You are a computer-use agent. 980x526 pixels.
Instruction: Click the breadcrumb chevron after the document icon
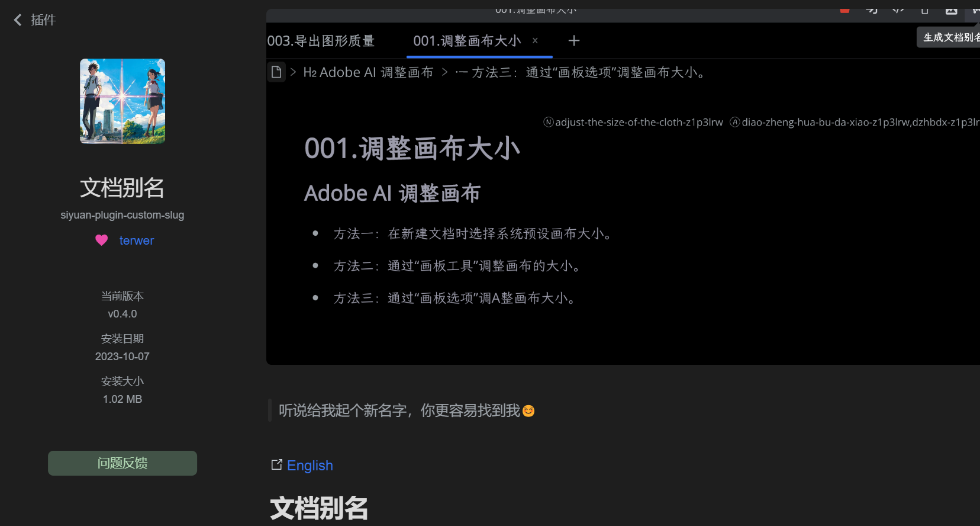tap(293, 72)
